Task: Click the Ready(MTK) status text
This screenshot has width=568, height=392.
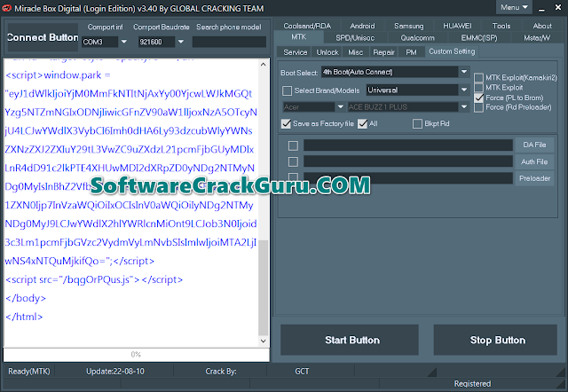Action: (x=29, y=372)
